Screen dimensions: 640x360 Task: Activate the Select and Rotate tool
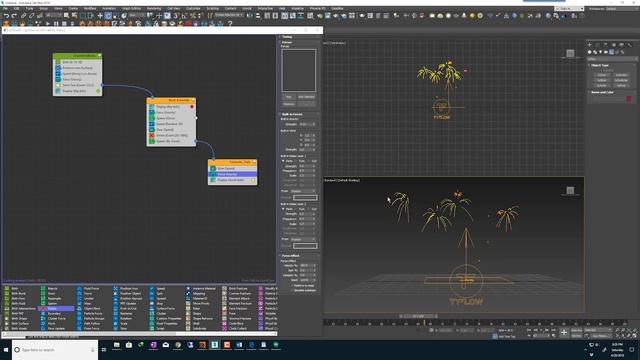[108, 16]
